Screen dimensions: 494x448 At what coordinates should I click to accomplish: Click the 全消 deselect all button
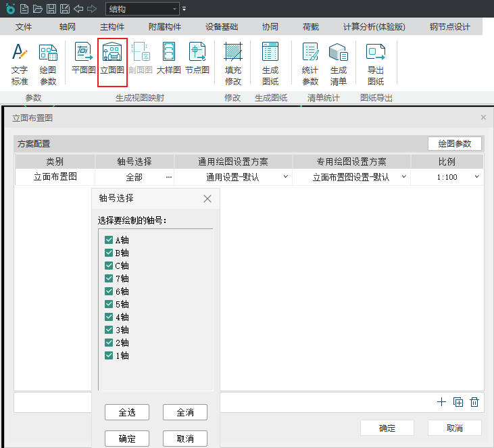coord(184,412)
